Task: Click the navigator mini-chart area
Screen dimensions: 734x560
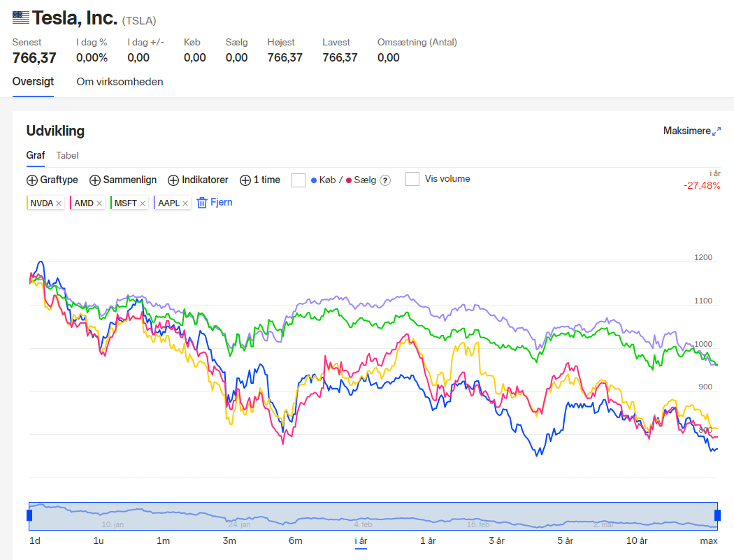Action: pyautogui.click(x=373, y=516)
